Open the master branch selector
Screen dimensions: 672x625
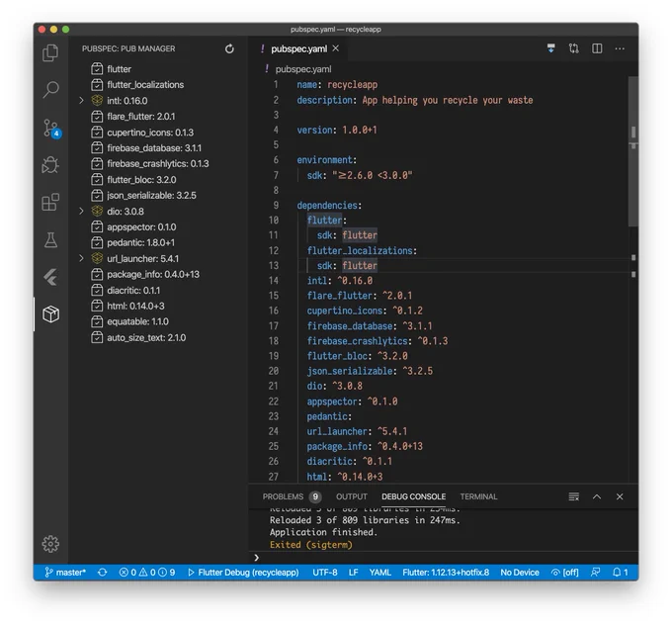pos(65,573)
